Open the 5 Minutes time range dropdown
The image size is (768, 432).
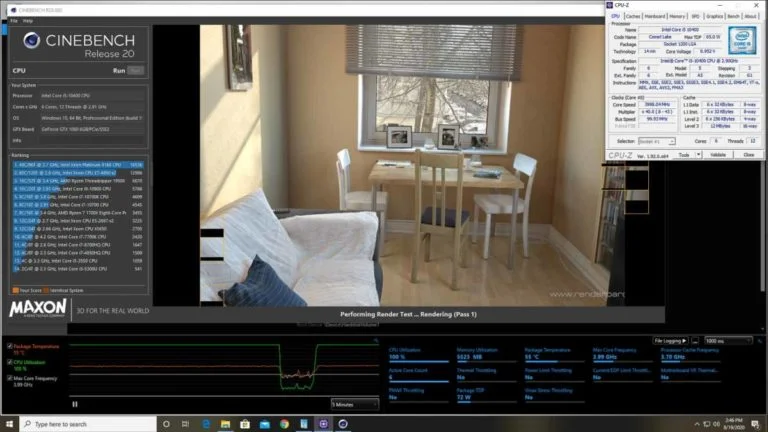(x=355, y=405)
